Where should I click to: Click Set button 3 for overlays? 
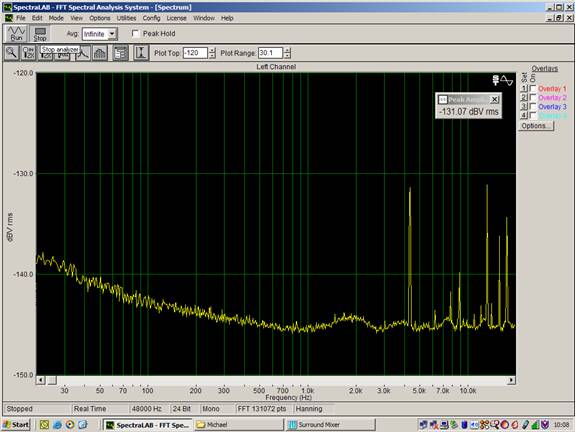coord(524,106)
